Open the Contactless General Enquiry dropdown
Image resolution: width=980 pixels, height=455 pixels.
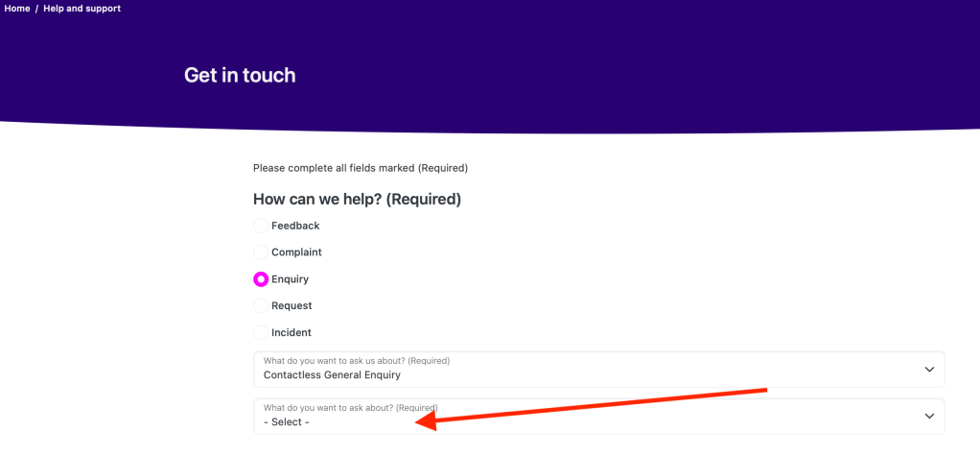[x=575, y=370]
